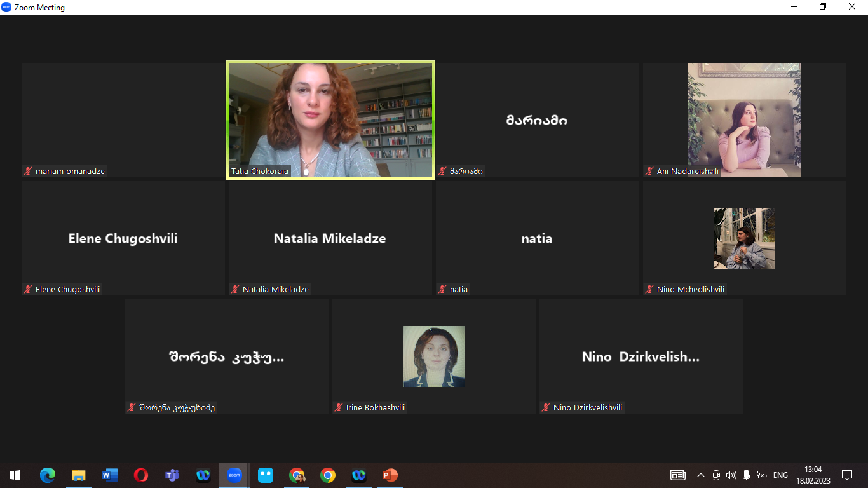Open Microsoft Word from taskbar
Viewport: 868px width, 488px height.
pyautogui.click(x=109, y=475)
